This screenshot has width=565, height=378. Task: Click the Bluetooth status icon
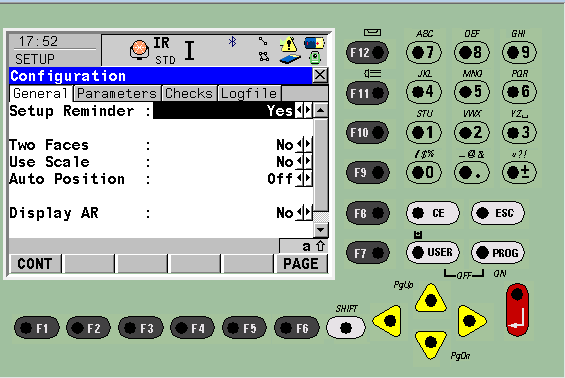click(232, 42)
